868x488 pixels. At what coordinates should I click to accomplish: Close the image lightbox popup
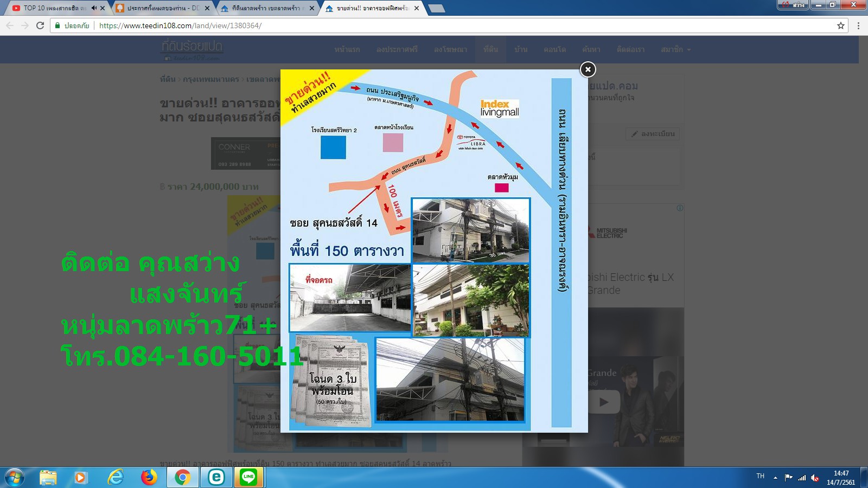pos(588,69)
